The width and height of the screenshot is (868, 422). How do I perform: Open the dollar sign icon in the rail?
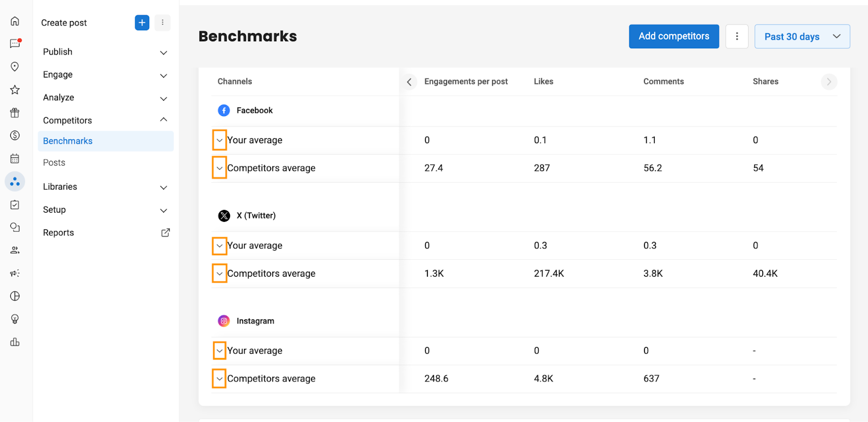[x=15, y=135]
